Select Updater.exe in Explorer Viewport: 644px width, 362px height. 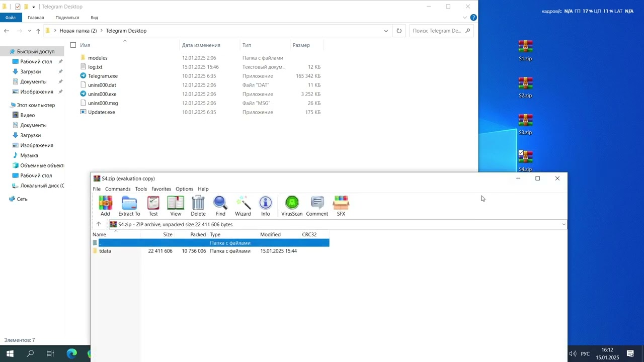click(102, 112)
